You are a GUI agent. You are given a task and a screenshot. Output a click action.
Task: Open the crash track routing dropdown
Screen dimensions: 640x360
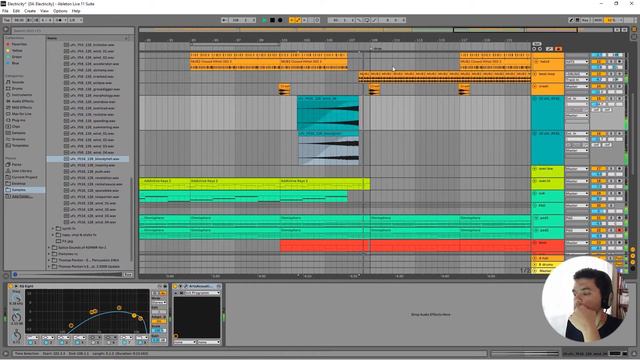point(577,87)
